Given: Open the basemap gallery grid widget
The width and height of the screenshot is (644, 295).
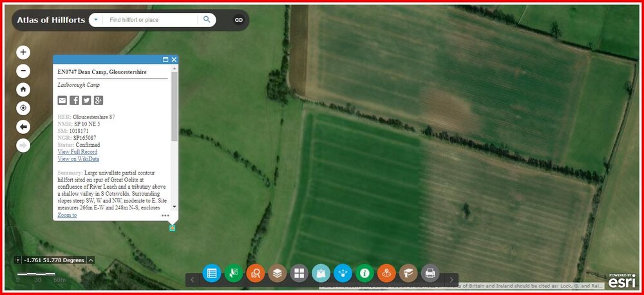Looking at the screenshot, I should (x=299, y=273).
